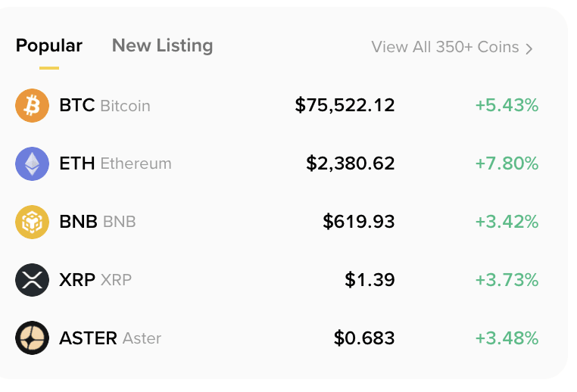Click Ethereum's +7.80% change value
Image resolution: width=577 pixels, height=392 pixels.
point(507,163)
